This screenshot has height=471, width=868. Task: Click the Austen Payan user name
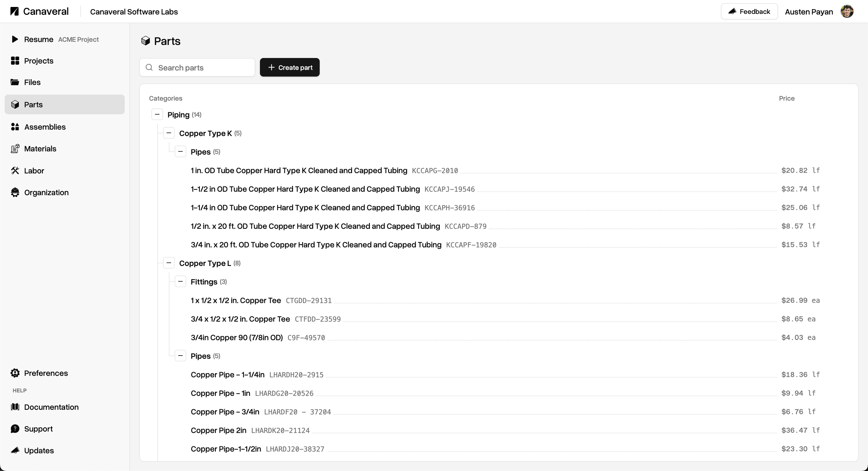(x=809, y=12)
